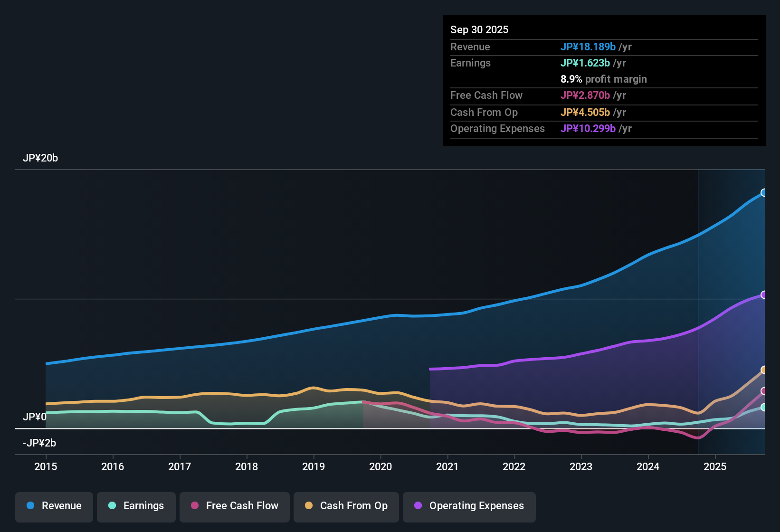Screen dimensions: 780x532
Task: Click the purple Operating Expenses legend dot
Action: (418, 506)
